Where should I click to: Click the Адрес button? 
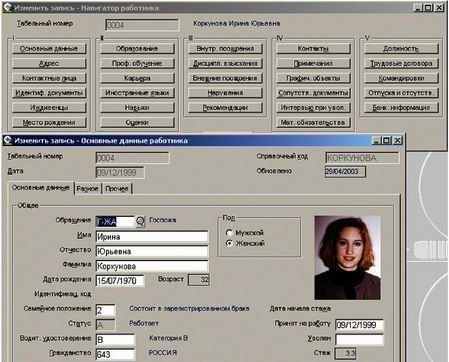(49, 63)
